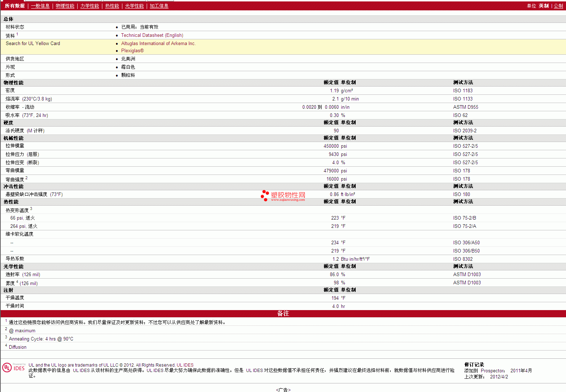566x392 pixels.
Task: Click ISO 2039-2 test method
Action: tap(465, 131)
